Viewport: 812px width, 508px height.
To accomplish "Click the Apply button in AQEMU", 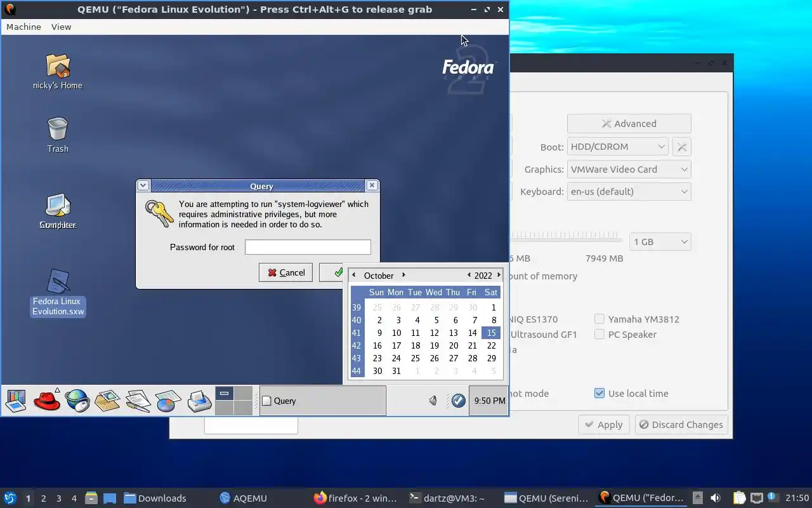I will (x=603, y=425).
